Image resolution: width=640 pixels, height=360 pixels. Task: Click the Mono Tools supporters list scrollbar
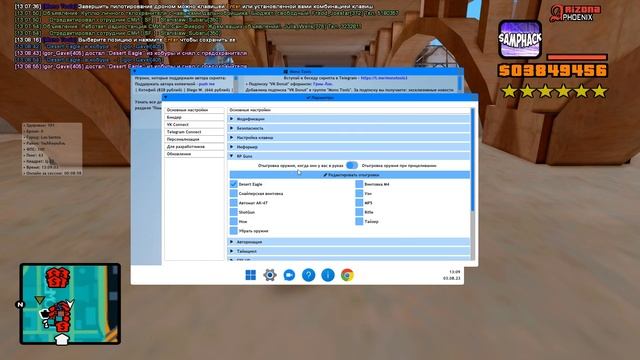click(x=235, y=84)
